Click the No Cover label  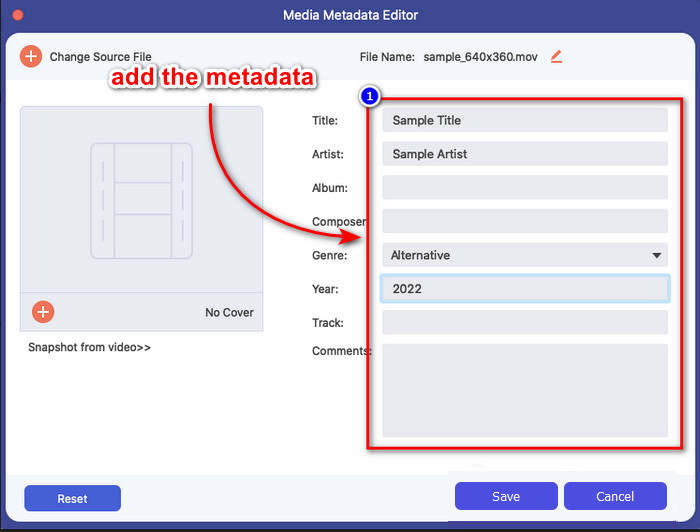(229, 313)
